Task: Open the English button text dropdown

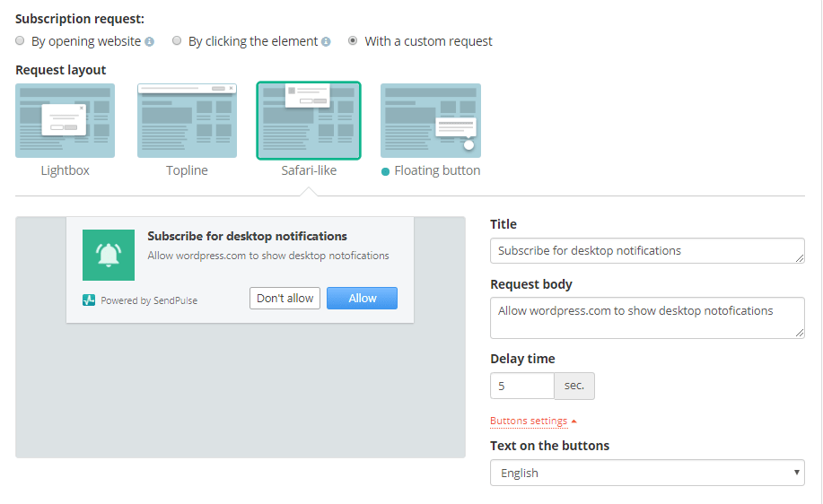Action: [x=647, y=473]
